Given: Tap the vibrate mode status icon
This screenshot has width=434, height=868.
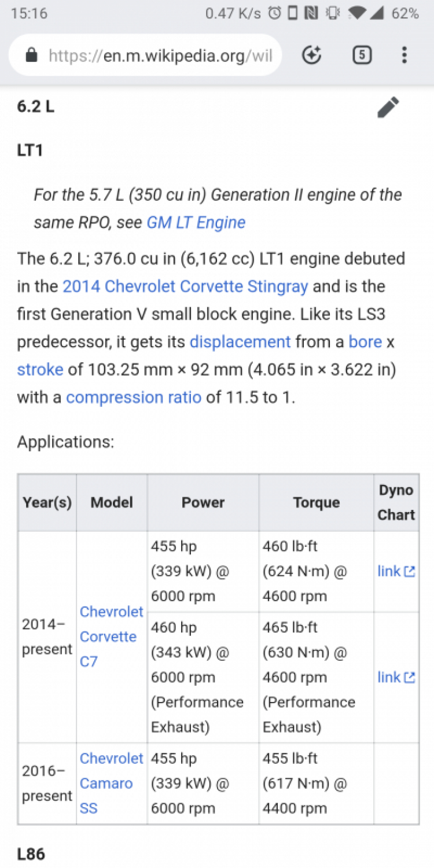Looking at the screenshot, I should pos(333,13).
